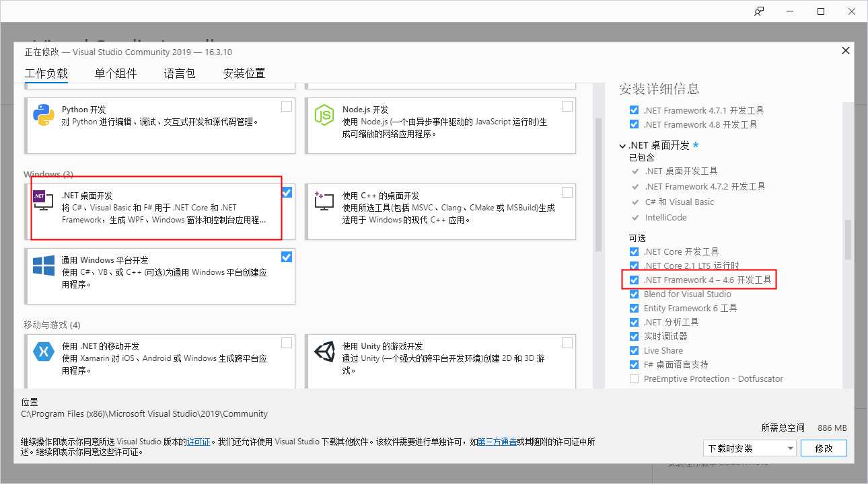Toggle Blend for Visual Studio checkbox

[x=634, y=294]
